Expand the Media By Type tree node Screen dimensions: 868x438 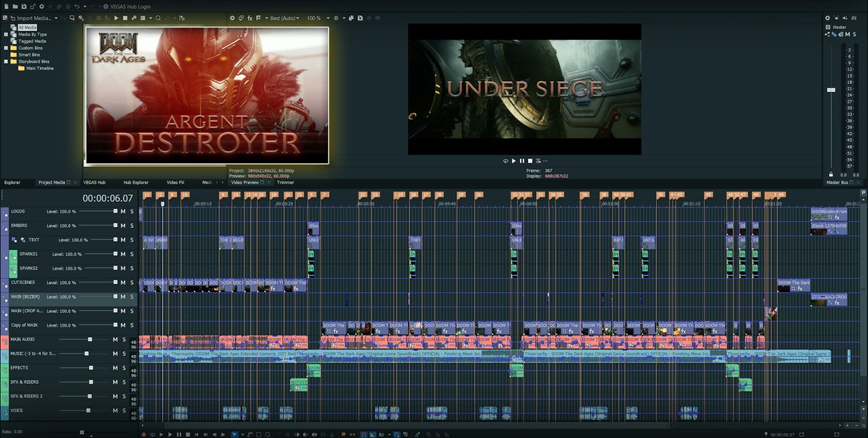pyautogui.click(x=6, y=34)
